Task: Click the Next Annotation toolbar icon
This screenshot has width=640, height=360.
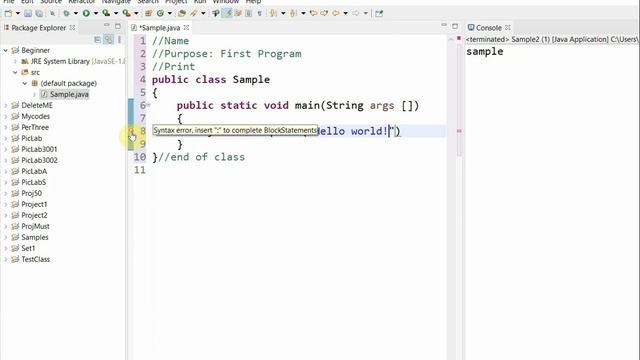Action: (273, 13)
